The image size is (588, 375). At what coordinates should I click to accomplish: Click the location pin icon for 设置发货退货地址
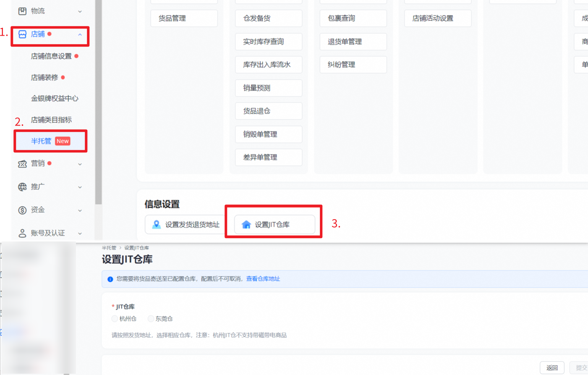pyautogui.click(x=156, y=225)
